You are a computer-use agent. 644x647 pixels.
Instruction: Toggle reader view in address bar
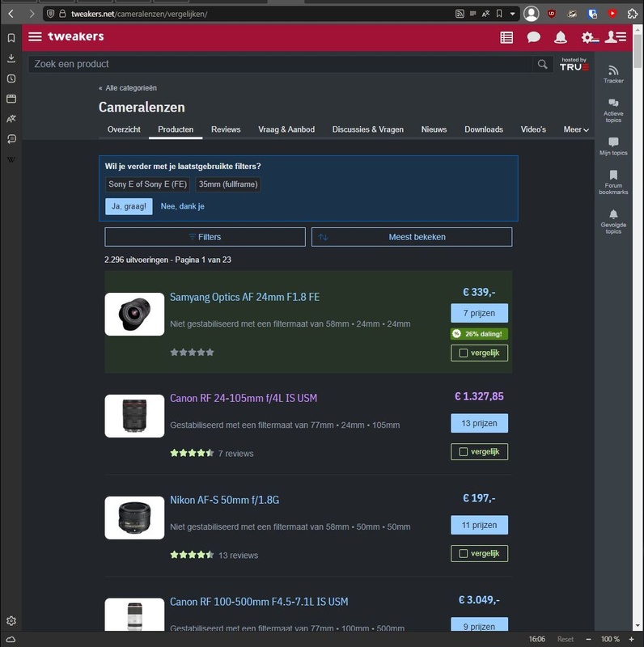(x=472, y=14)
